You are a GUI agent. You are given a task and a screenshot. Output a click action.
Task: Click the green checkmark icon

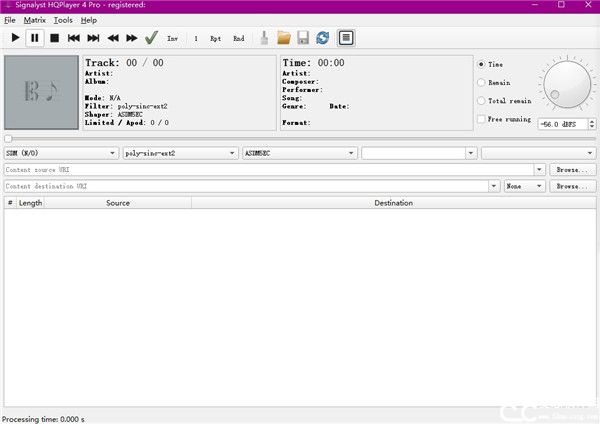(x=151, y=38)
